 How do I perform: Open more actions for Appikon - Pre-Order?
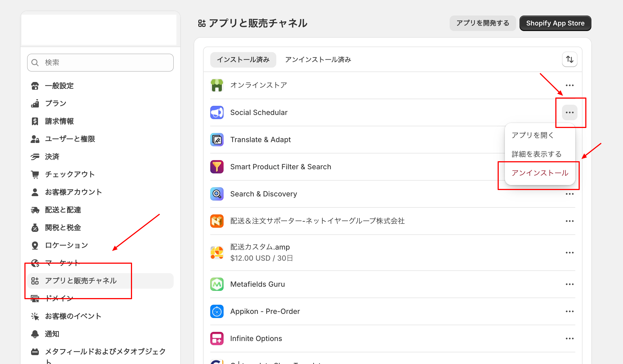pyautogui.click(x=570, y=311)
